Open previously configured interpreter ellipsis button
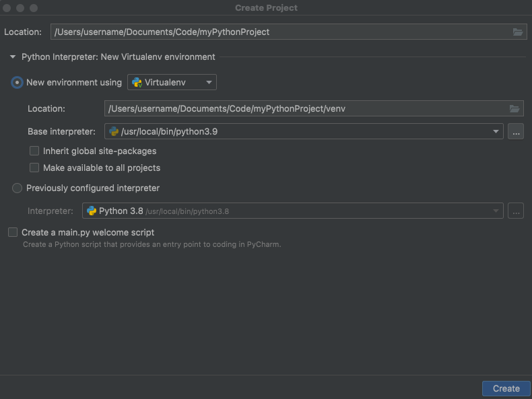Screen dimensions: 532x399 pos(516,211)
